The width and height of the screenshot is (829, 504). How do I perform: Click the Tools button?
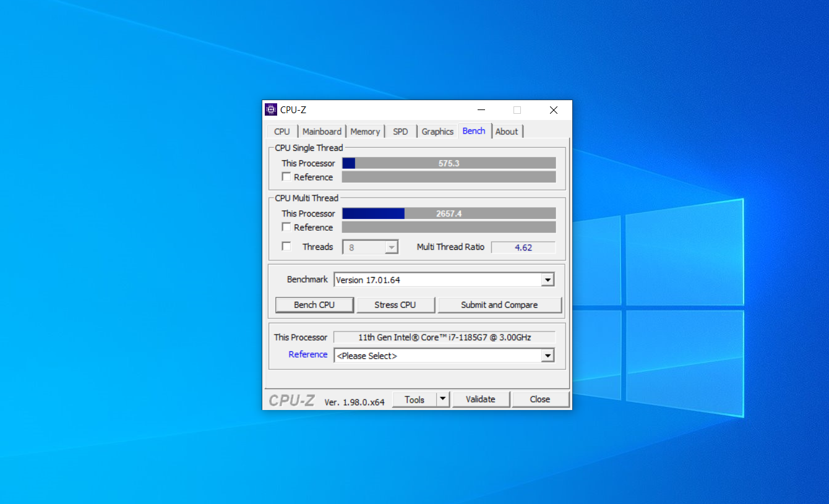click(x=414, y=399)
